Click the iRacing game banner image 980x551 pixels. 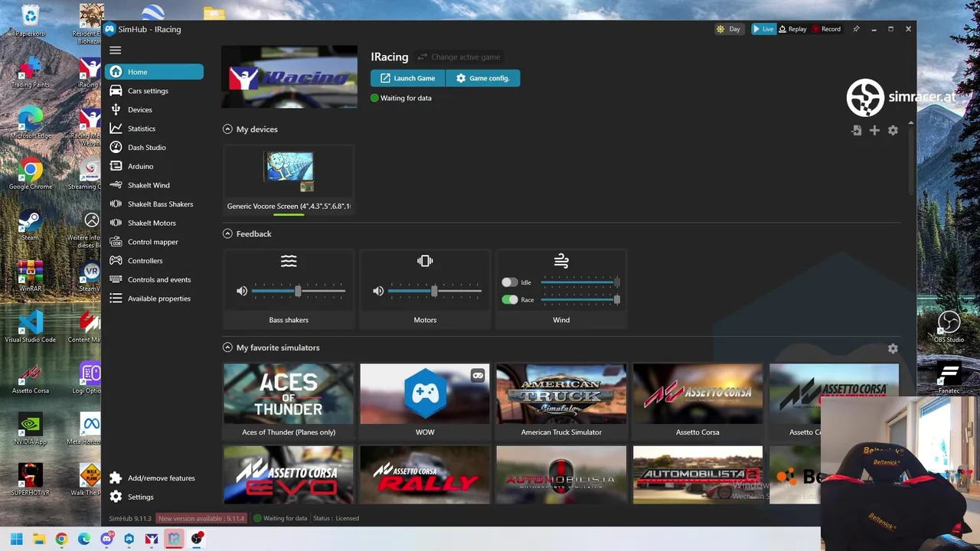point(289,77)
